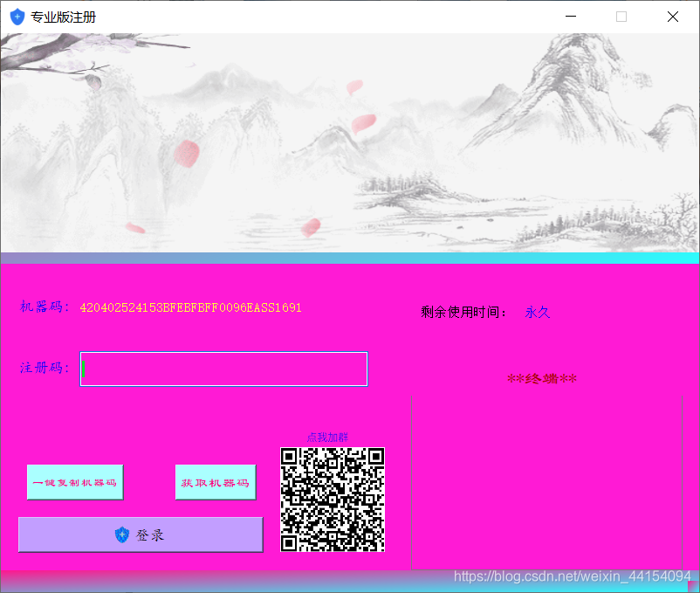
Task: Close the 专业版注册 window
Action: pyautogui.click(x=673, y=17)
